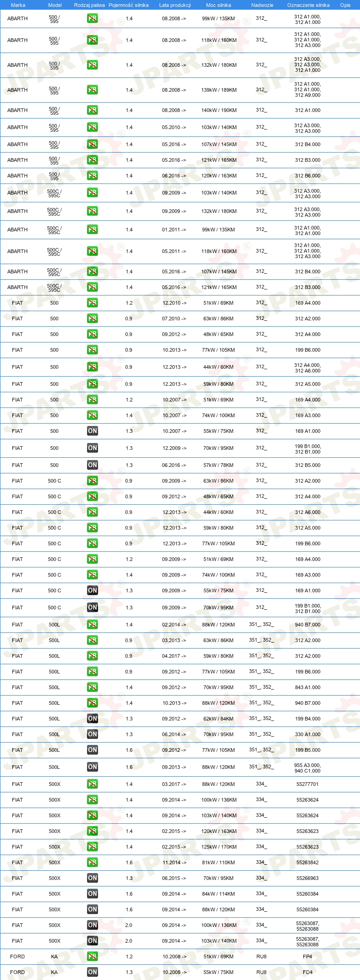This screenshot has width=360, height=980.
Task: Click petrol icon in FORD KA FP4 row
Action: pos(93,956)
